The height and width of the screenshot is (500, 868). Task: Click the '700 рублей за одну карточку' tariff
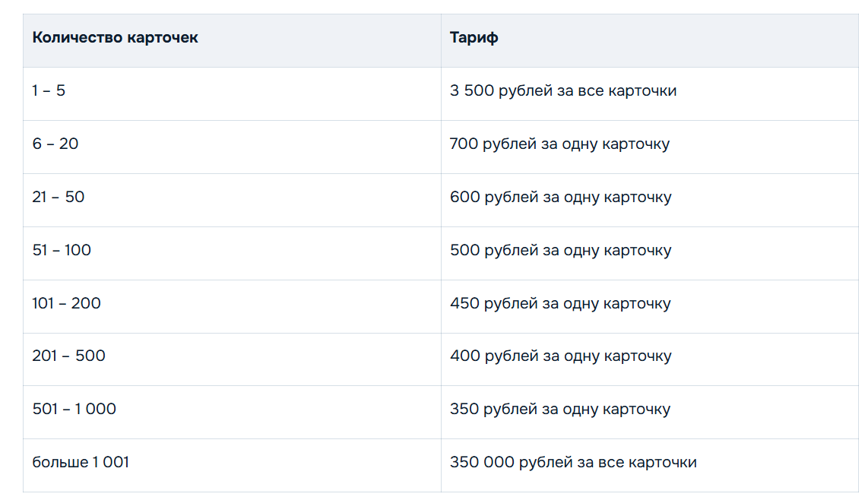tap(559, 144)
